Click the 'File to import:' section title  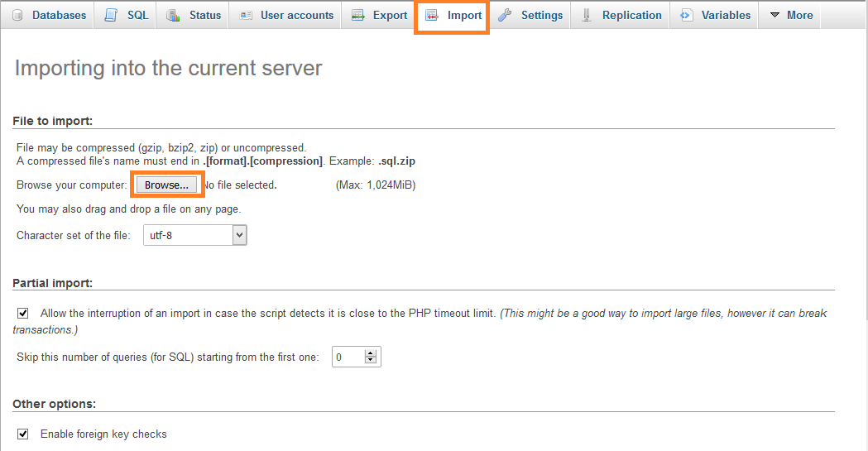point(53,121)
